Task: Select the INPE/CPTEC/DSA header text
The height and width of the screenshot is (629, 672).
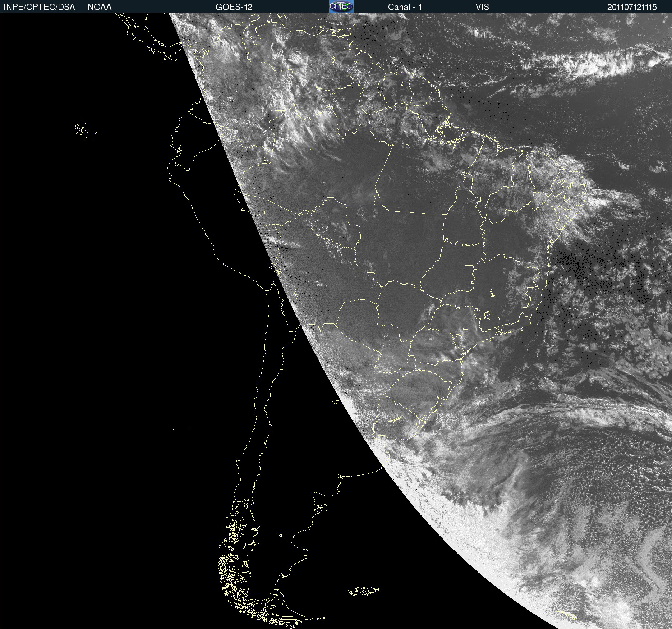Action: pos(39,7)
